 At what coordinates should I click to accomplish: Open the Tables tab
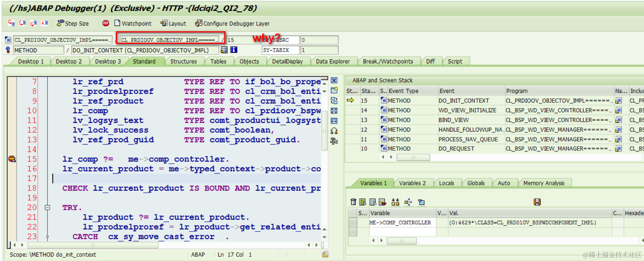pyautogui.click(x=218, y=61)
